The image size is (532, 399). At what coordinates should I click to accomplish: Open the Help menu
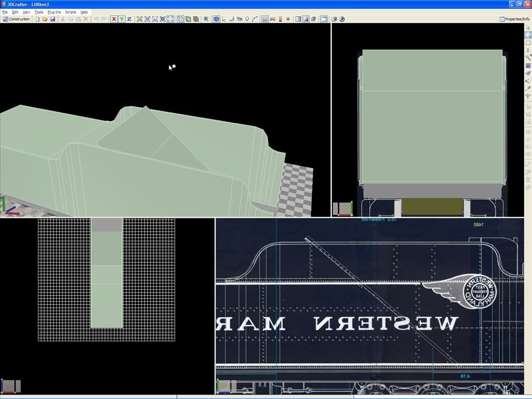click(x=84, y=12)
